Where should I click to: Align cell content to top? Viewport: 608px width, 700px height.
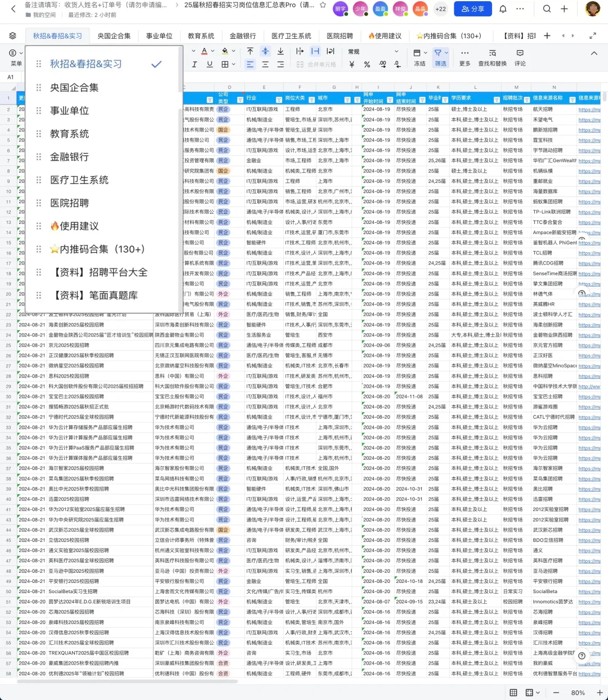[x=250, y=51]
